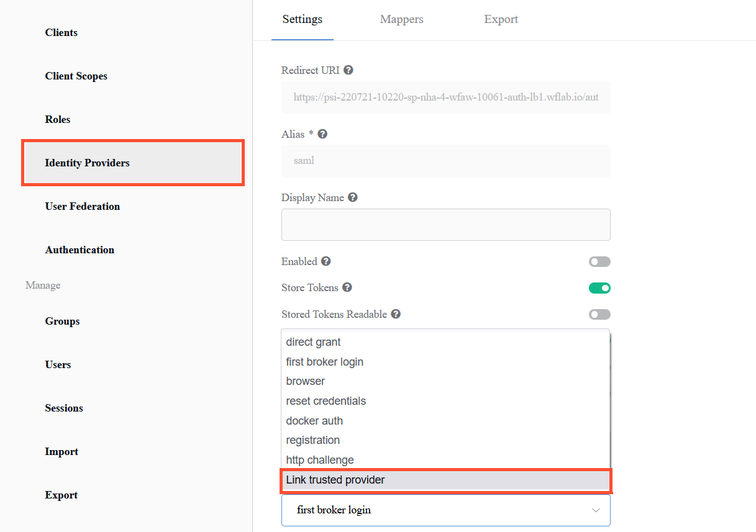Open the Redirect URI help icon
756x532 pixels.
click(348, 70)
